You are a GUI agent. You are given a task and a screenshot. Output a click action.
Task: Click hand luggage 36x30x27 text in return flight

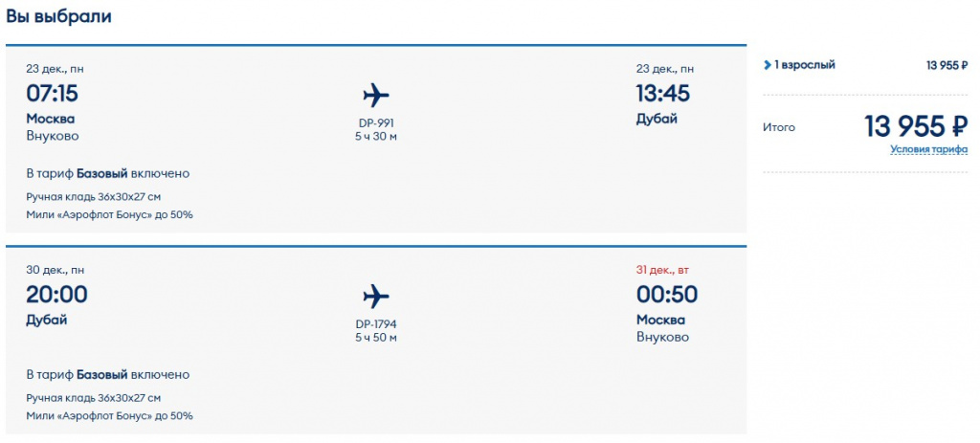(x=93, y=397)
